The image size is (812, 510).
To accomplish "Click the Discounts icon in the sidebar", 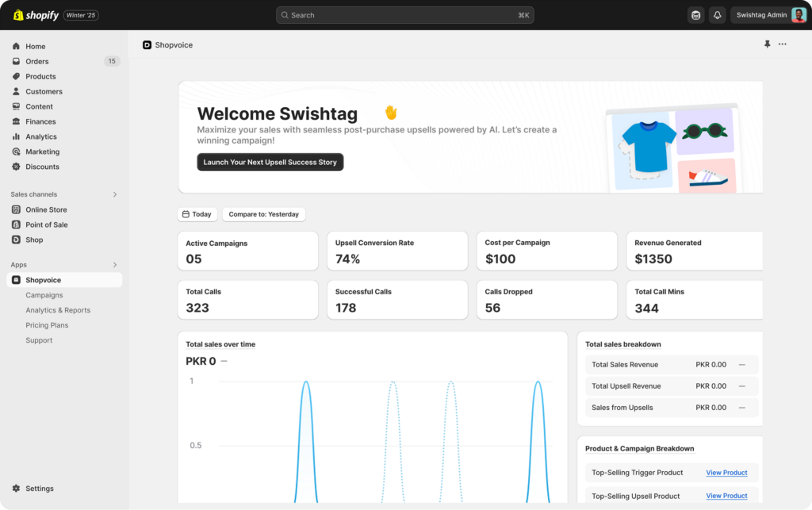I will click(17, 167).
